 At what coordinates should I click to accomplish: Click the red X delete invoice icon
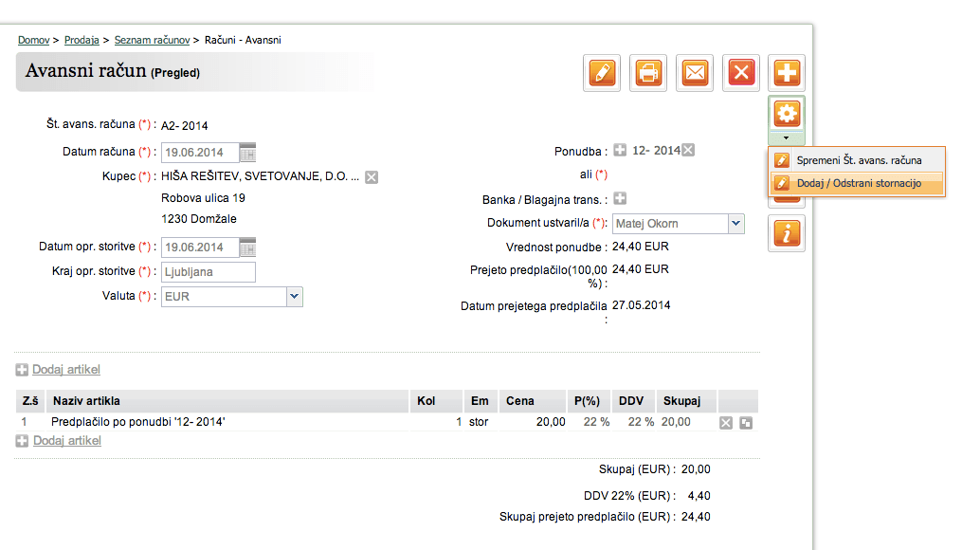(742, 73)
